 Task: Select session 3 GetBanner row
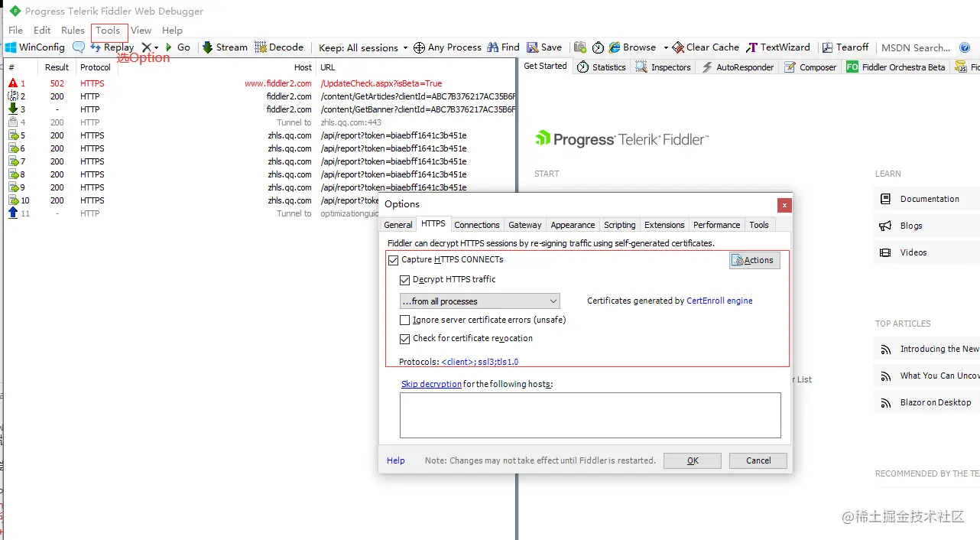pyautogui.click(x=260, y=109)
